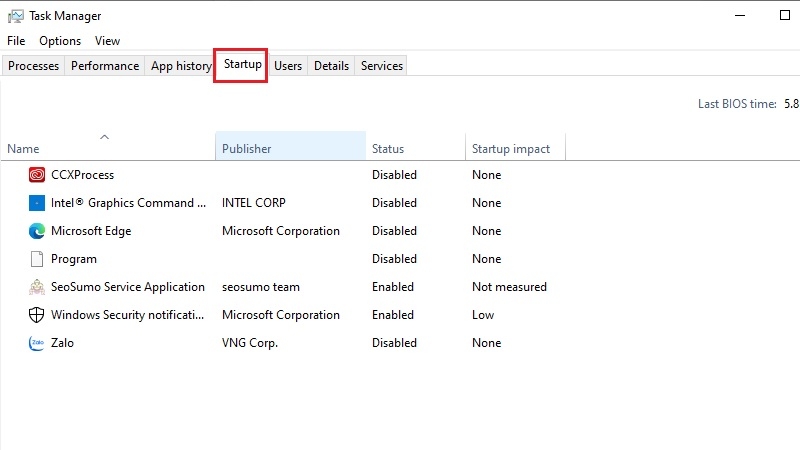Click the Windows Security shield icon
Viewport: 800px width, 450px height.
(x=36, y=315)
